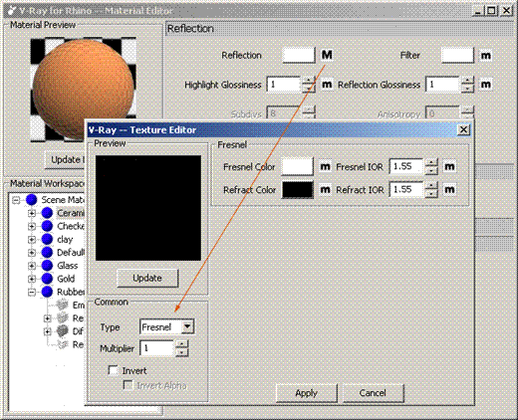
Task: Expand the Ceramic material node
Action: pos(32,213)
